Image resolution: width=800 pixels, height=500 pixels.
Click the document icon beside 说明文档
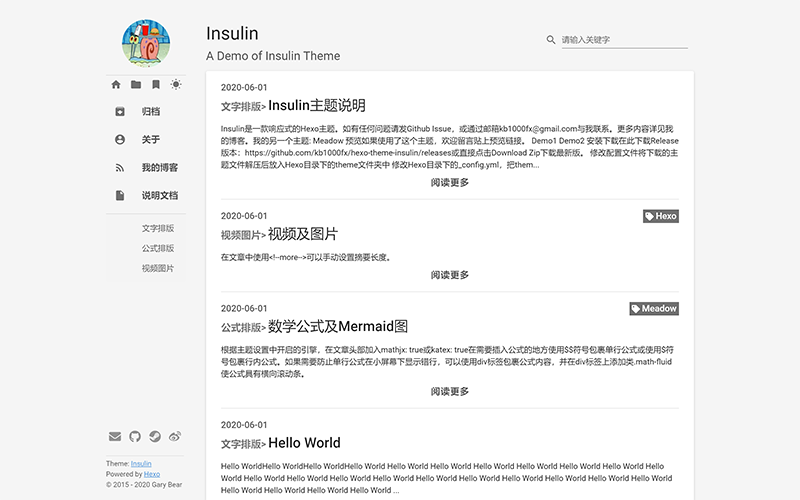(120, 195)
